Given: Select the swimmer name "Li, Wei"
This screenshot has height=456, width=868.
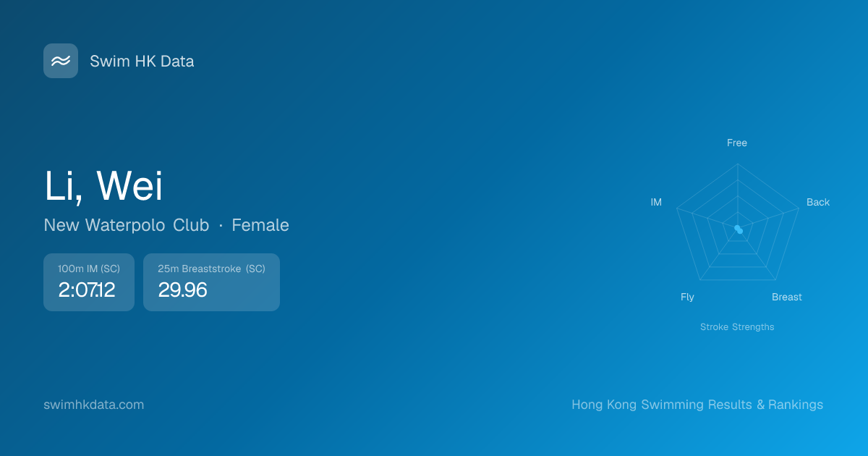Looking at the screenshot, I should tap(103, 186).
